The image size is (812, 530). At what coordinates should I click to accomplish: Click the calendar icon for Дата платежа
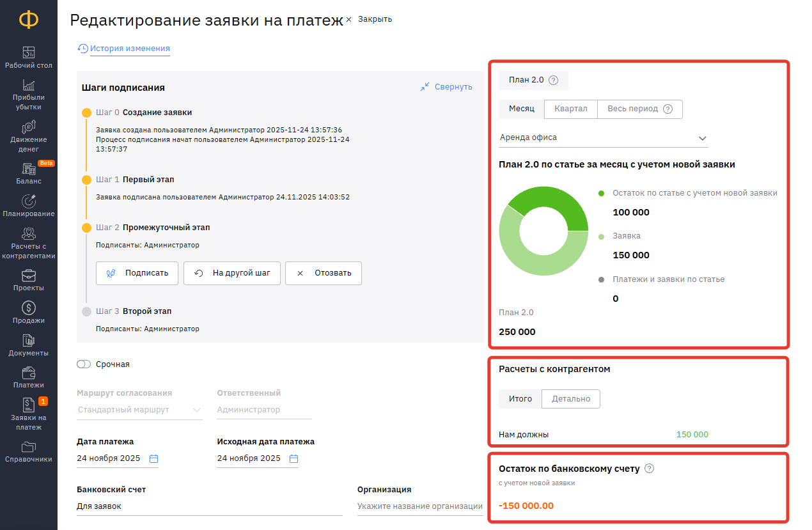click(153, 458)
